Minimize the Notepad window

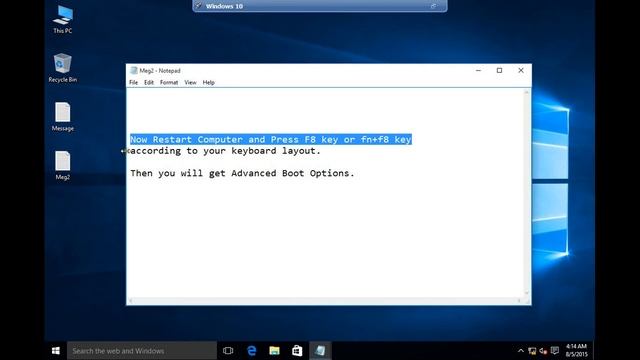pos(478,70)
